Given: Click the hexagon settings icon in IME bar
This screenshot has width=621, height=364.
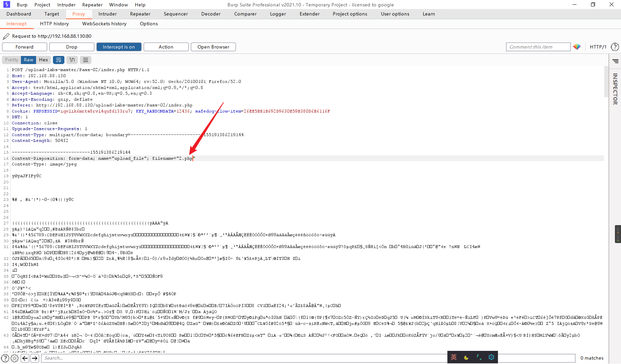Looking at the screenshot, I should [x=491, y=357].
